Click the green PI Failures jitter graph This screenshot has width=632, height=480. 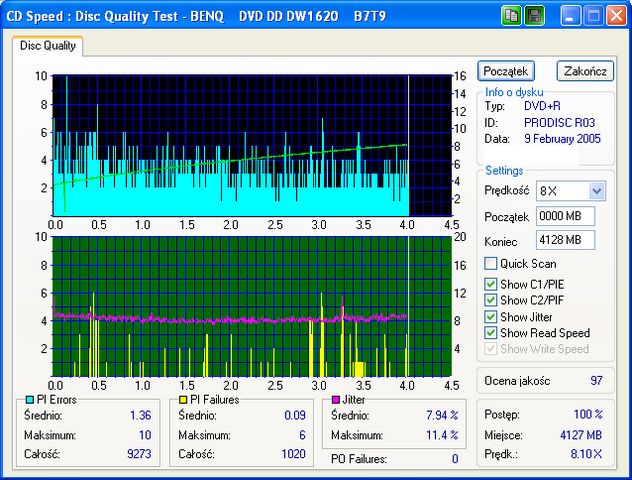click(x=252, y=306)
